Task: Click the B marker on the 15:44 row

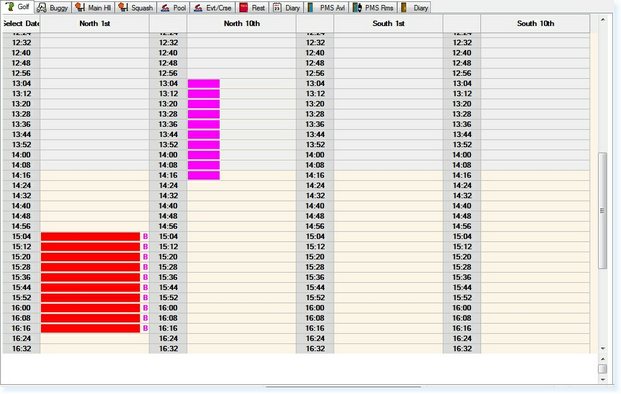Action: tap(145, 287)
